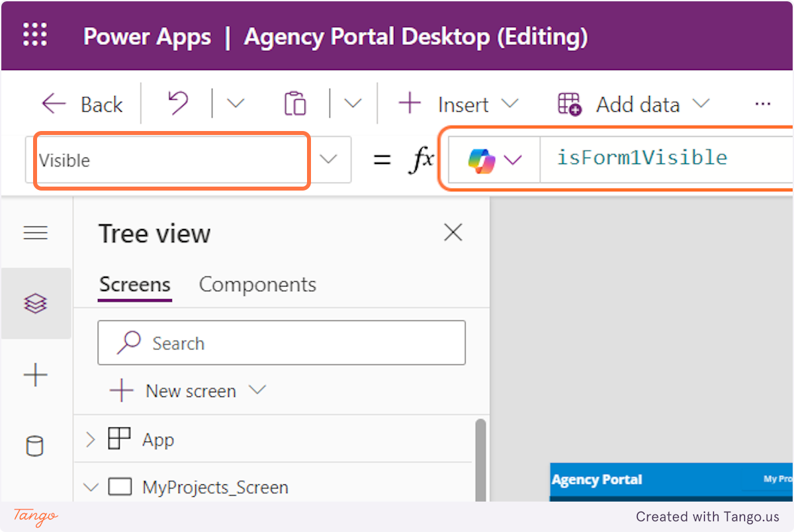Open the Data pane cylinder icon
The height and width of the screenshot is (532, 794).
pyautogui.click(x=36, y=446)
